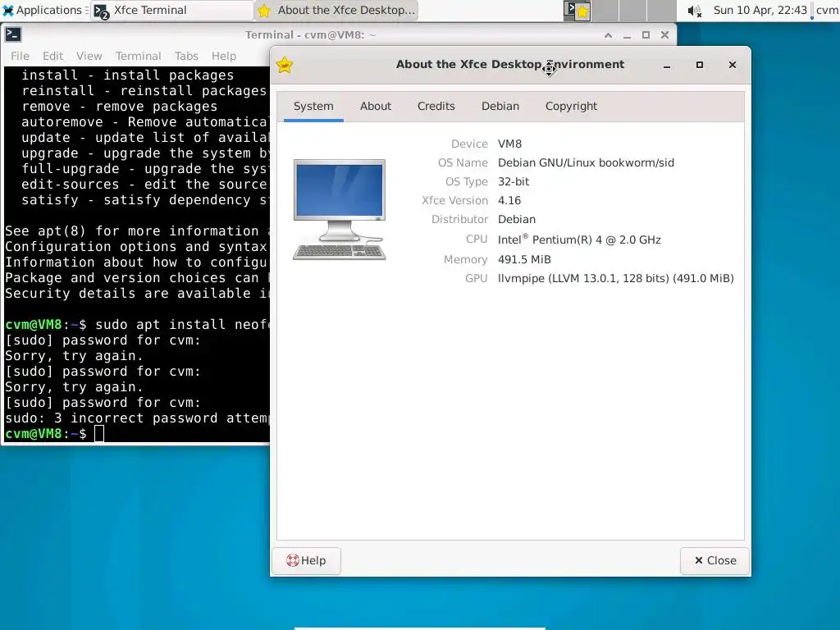Open the Tabs menu in Terminal

click(186, 56)
